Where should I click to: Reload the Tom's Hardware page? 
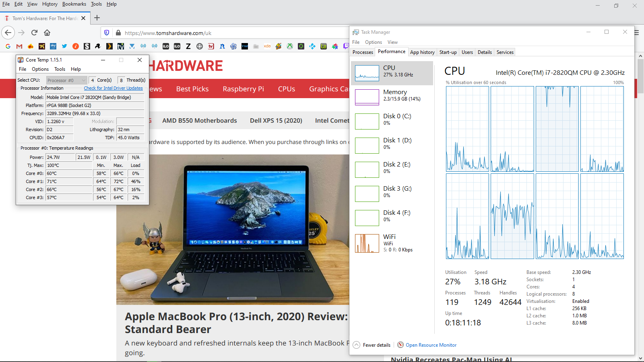(x=34, y=33)
